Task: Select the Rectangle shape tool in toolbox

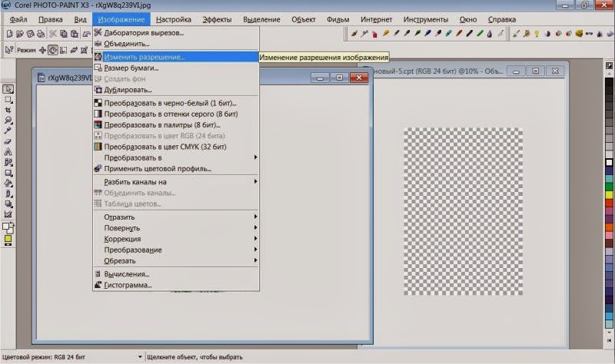Action: pyautogui.click(x=8, y=172)
